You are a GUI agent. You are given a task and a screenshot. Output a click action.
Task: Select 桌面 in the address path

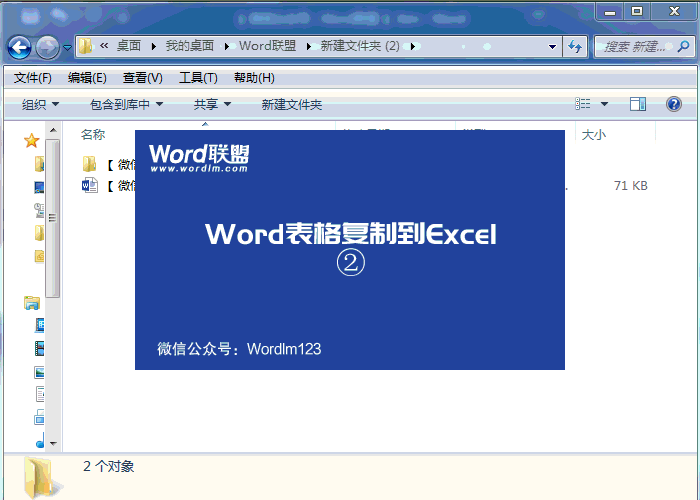point(129,46)
